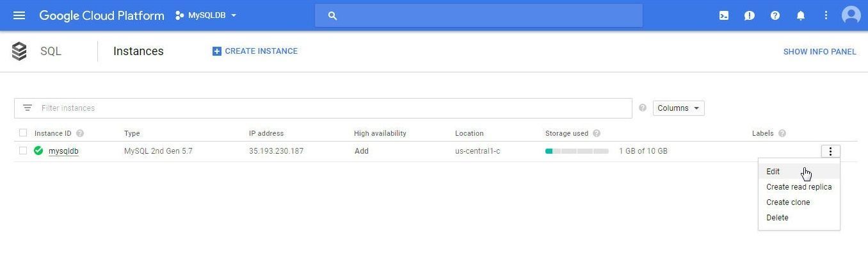Image resolution: width=868 pixels, height=278 pixels.
Task: Activate Cloud Shell icon
Action: (724, 15)
